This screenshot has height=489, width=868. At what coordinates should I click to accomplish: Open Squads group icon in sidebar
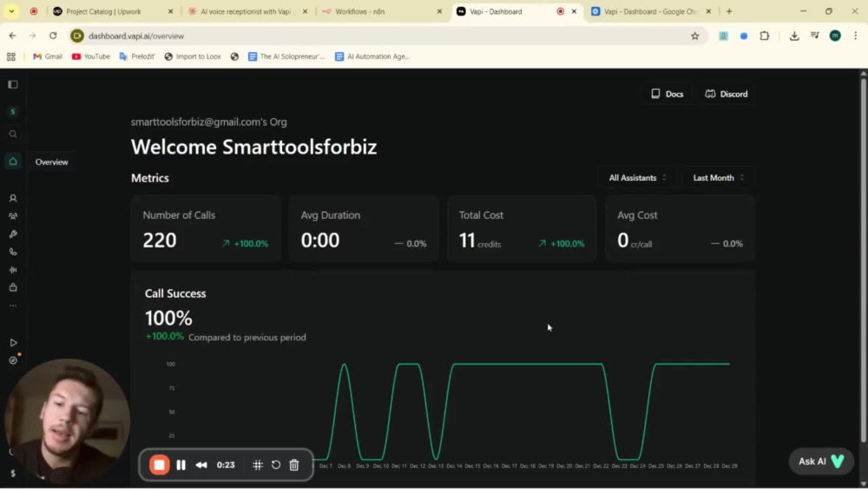coord(13,216)
